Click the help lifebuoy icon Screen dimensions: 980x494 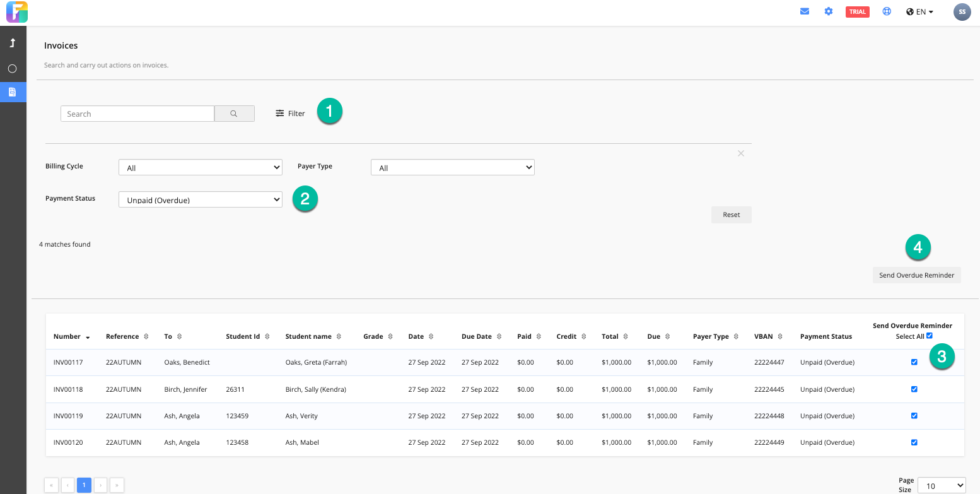click(x=887, y=11)
